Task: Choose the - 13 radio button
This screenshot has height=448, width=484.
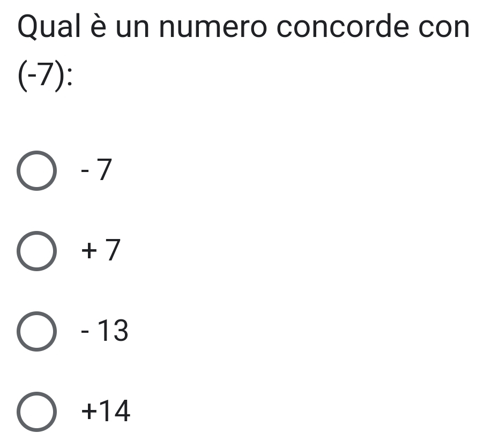Action: (x=39, y=333)
